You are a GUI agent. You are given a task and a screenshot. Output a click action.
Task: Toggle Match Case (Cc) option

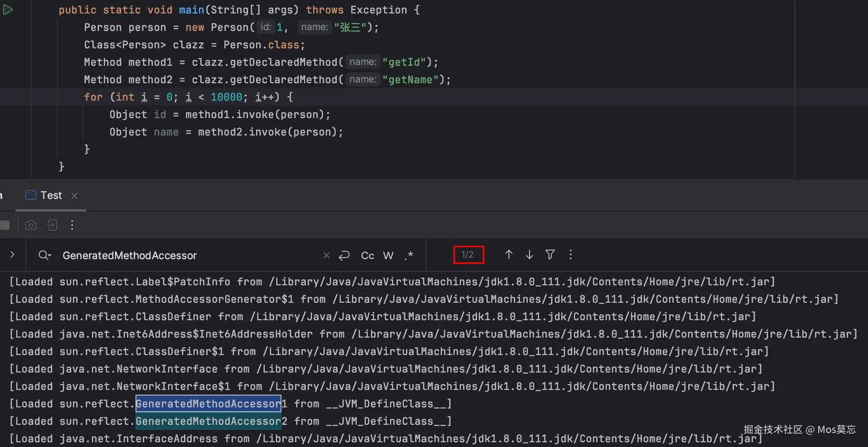(x=367, y=256)
